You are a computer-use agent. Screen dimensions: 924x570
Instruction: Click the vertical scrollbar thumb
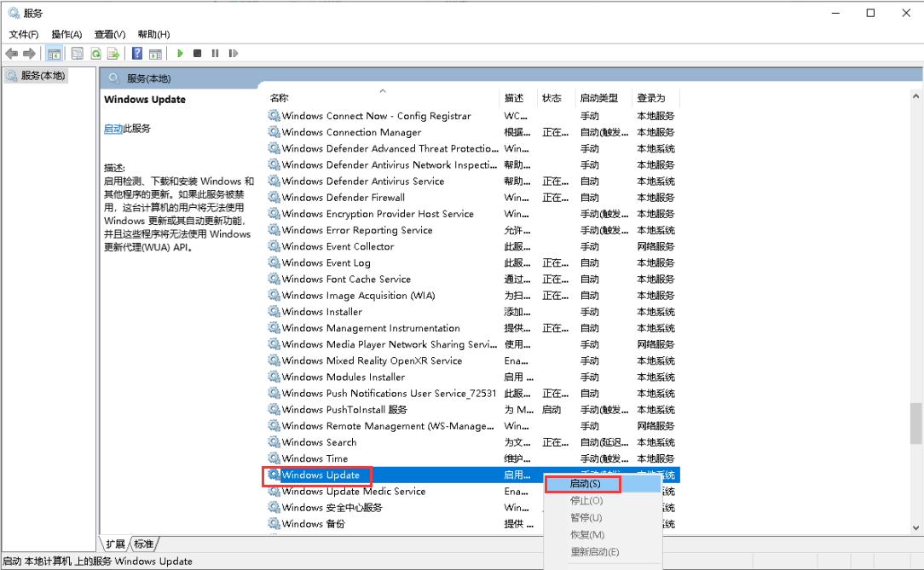(x=915, y=423)
